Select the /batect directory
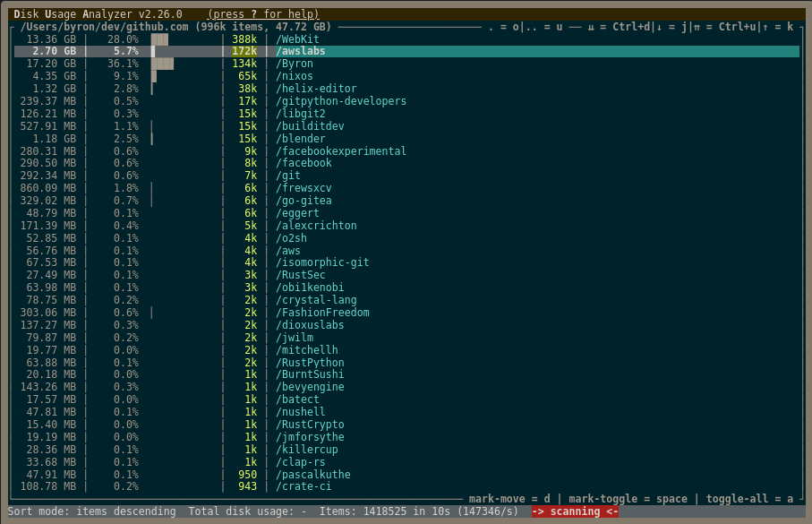Viewport: 812px width, 524px height. (x=406, y=399)
